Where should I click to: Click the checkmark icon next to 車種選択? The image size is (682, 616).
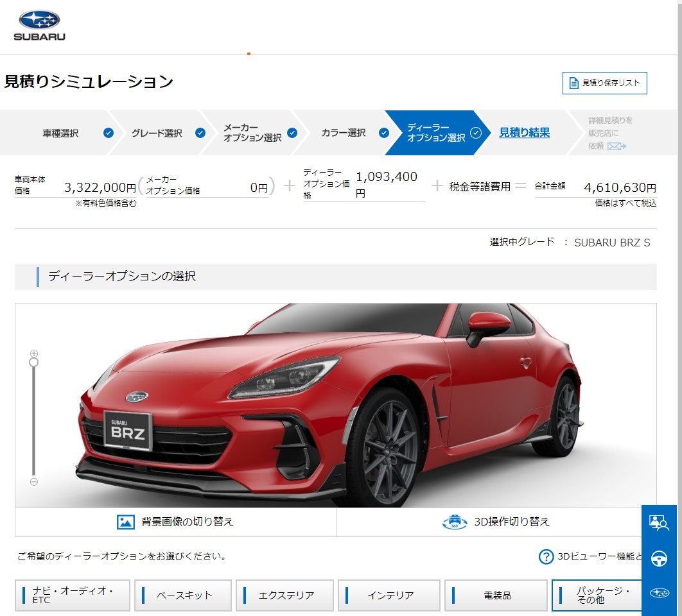tap(109, 133)
